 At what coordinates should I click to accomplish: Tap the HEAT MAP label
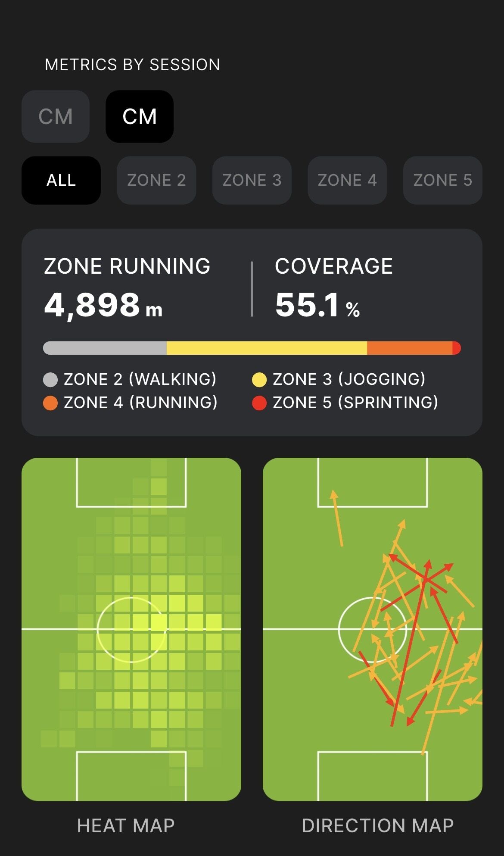pyautogui.click(x=126, y=826)
